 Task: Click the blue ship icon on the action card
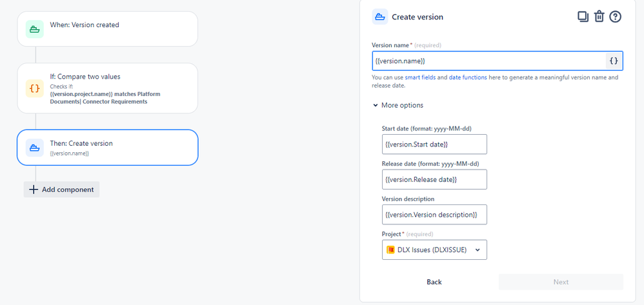click(x=34, y=148)
